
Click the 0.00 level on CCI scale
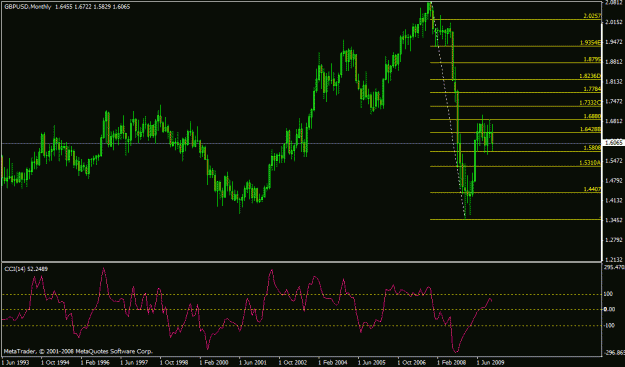point(609,309)
